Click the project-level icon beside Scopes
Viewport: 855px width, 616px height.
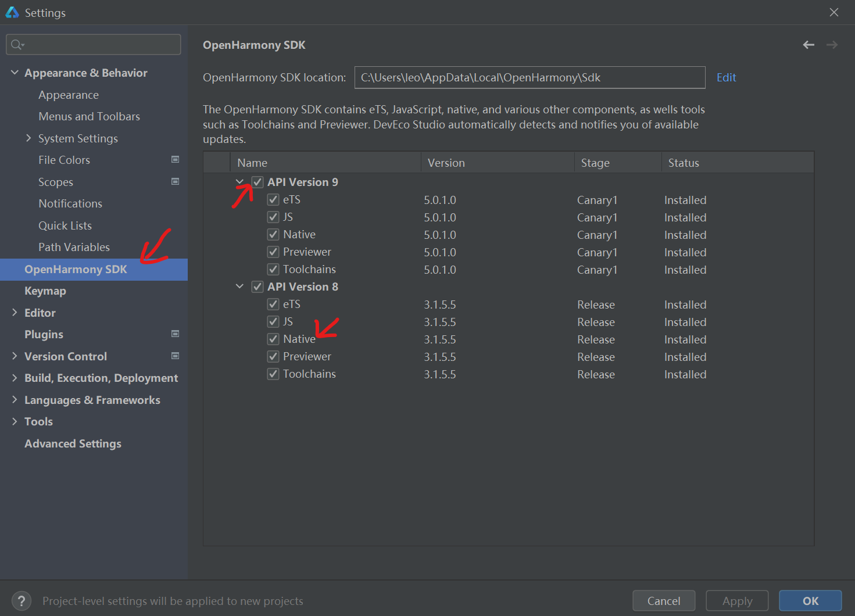175,181
